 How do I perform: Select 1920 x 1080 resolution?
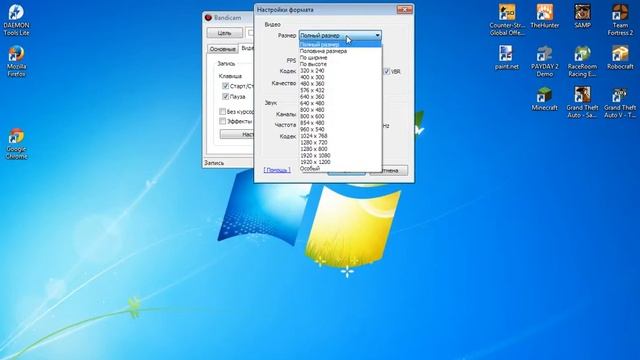coord(340,156)
